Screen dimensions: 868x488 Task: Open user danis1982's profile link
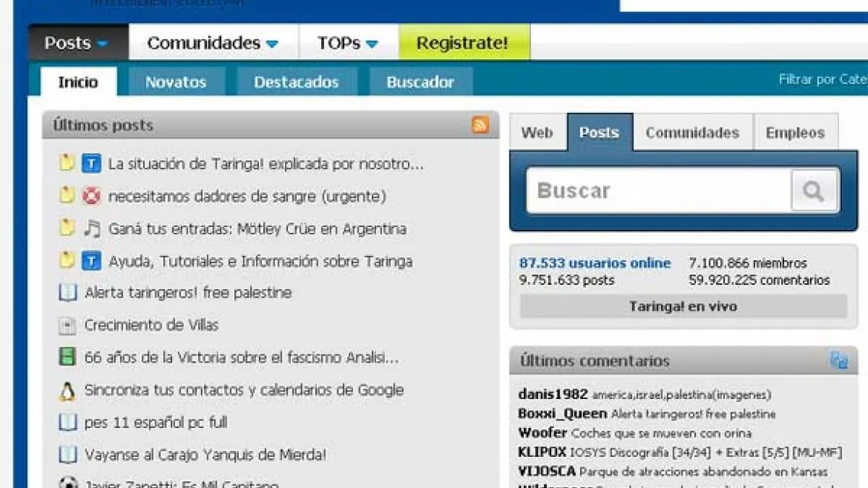[x=553, y=394]
